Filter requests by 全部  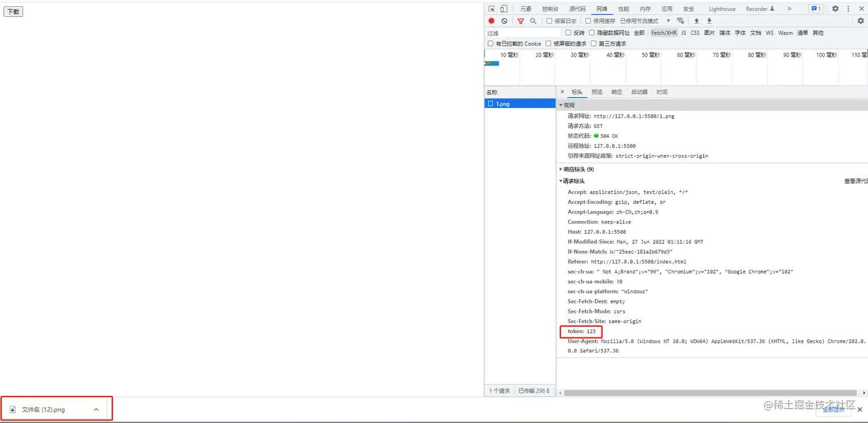coord(639,33)
